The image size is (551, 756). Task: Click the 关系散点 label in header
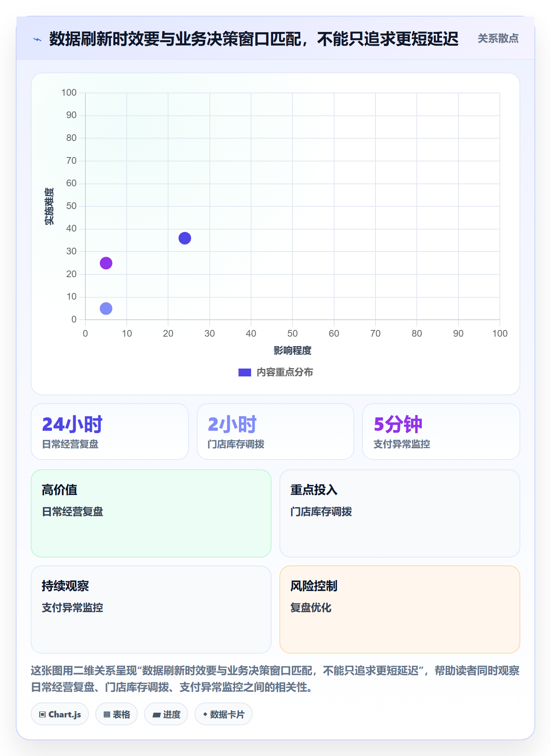(x=498, y=39)
